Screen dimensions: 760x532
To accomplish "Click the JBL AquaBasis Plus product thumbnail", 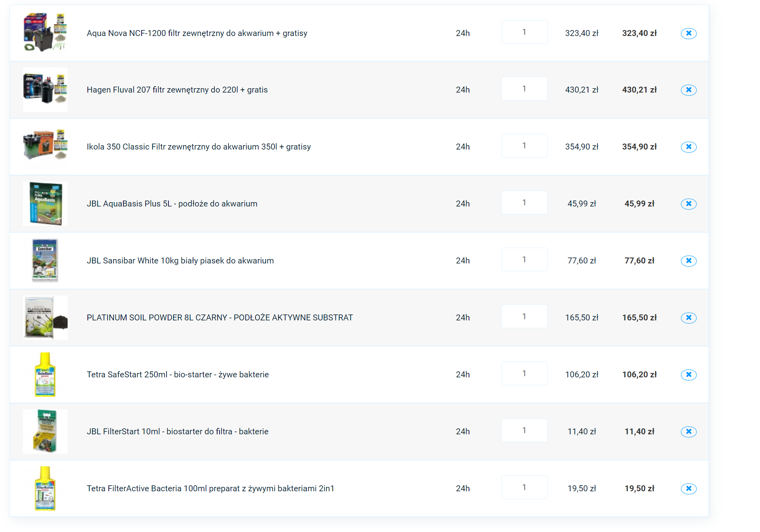I will 45,204.
